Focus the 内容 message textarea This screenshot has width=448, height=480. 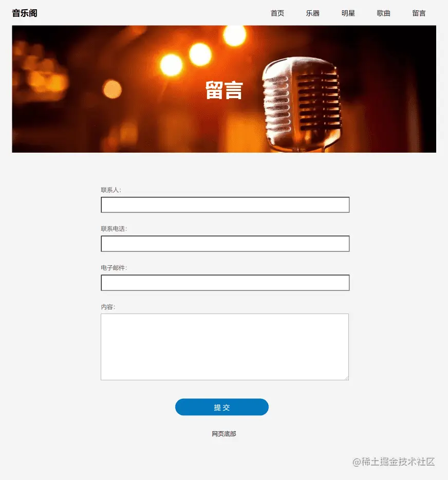pyautogui.click(x=225, y=347)
